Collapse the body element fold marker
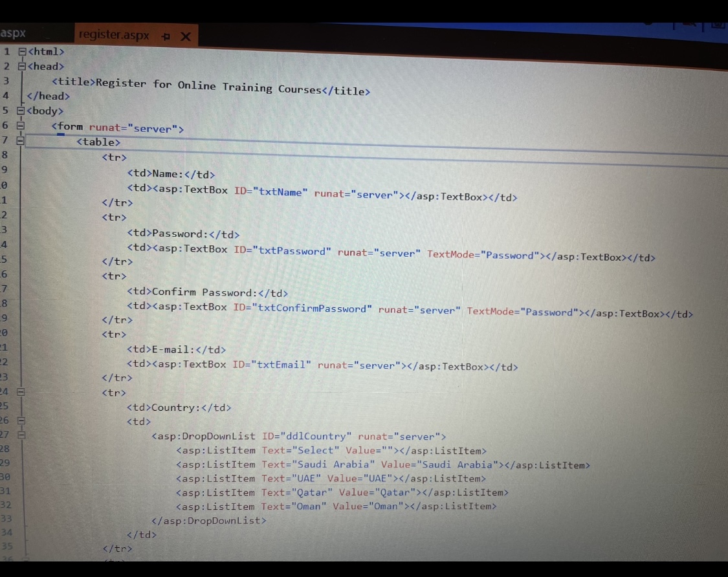Image resolution: width=728 pixels, height=577 pixels. [22, 111]
